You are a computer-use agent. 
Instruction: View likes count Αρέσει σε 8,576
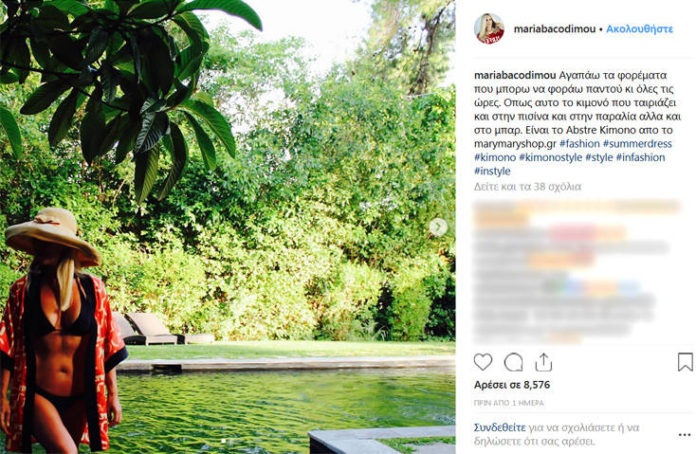pyautogui.click(x=512, y=385)
